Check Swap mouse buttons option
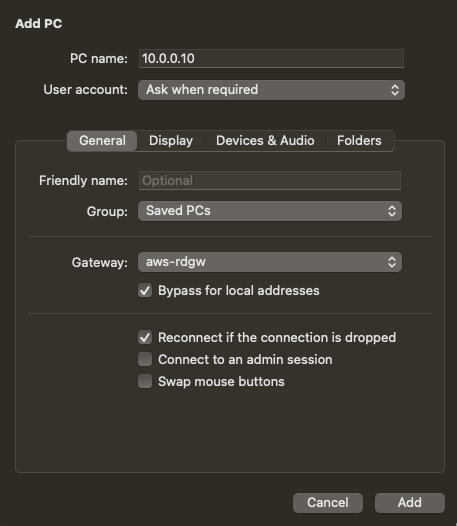The width and height of the screenshot is (457, 526). point(145,381)
